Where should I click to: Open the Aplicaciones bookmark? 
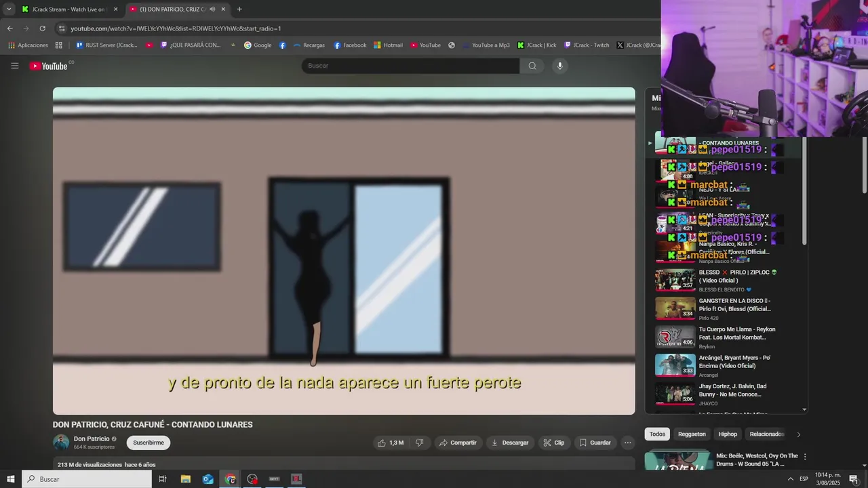click(28, 45)
